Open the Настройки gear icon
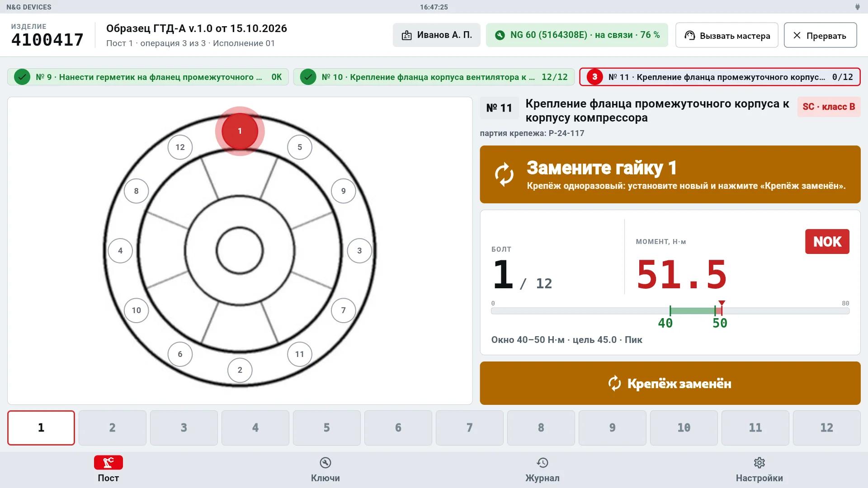This screenshot has height=488, width=868. coord(759,463)
